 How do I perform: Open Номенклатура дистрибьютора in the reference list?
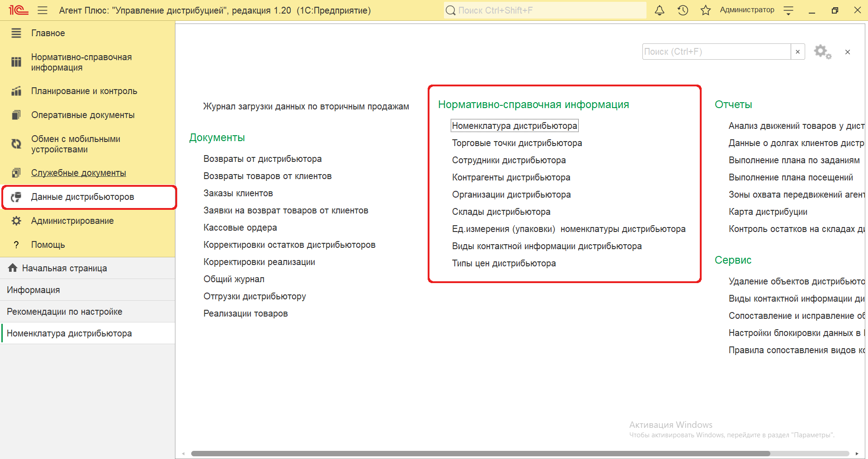tap(514, 126)
